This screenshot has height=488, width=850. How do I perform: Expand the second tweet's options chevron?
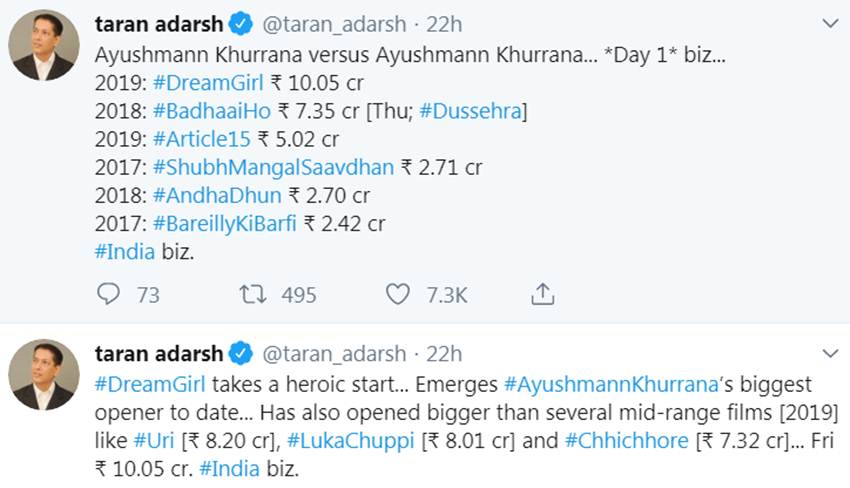pos(829,353)
